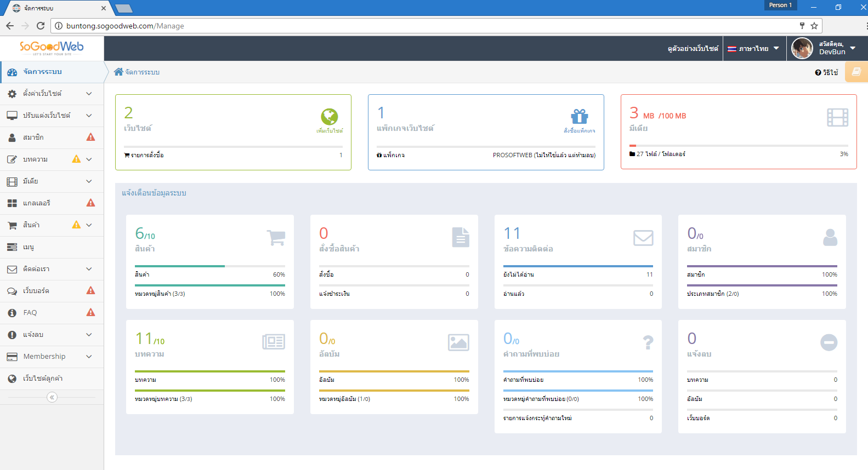Image resolution: width=868 pixels, height=470 pixels.
Task: Click หมวดหมู่สินค้า (3/3) row
Action: click(x=210, y=294)
